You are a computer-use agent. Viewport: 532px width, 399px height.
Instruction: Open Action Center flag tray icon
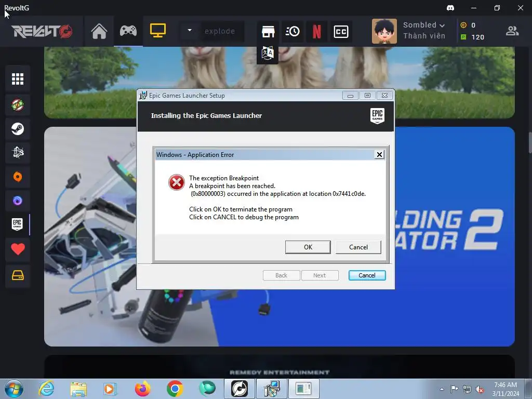pos(454,389)
